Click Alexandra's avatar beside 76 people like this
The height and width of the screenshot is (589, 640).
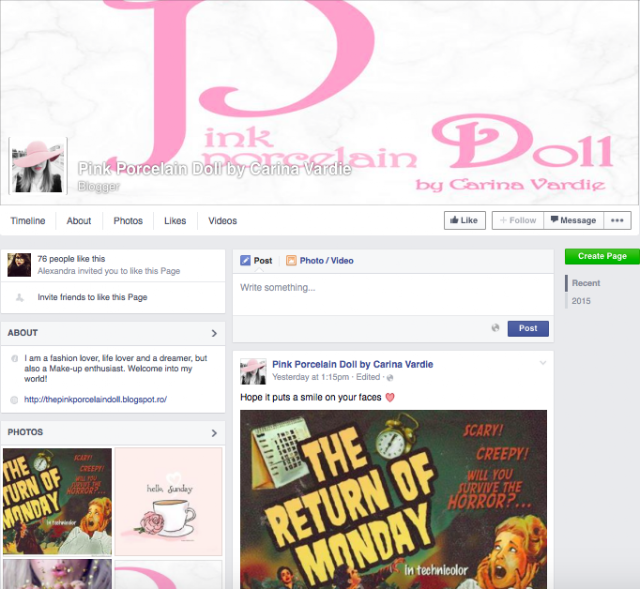tap(19, 264)
